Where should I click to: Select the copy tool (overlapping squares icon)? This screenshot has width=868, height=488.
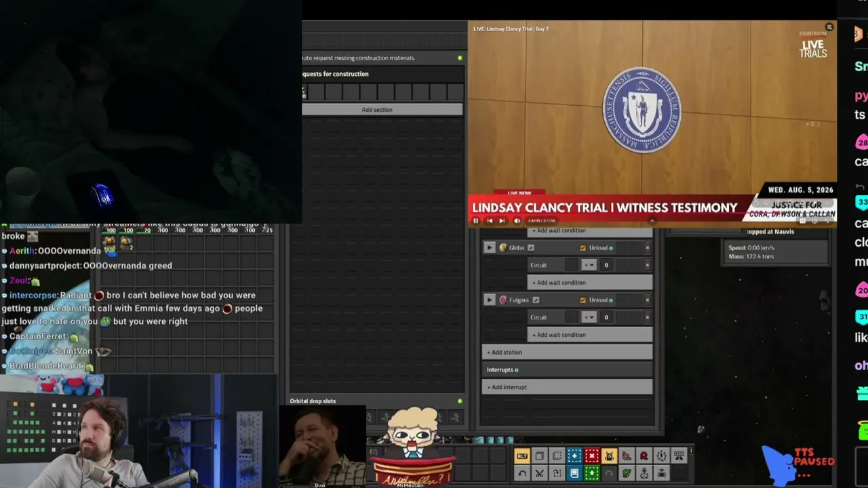pos(539,456)
